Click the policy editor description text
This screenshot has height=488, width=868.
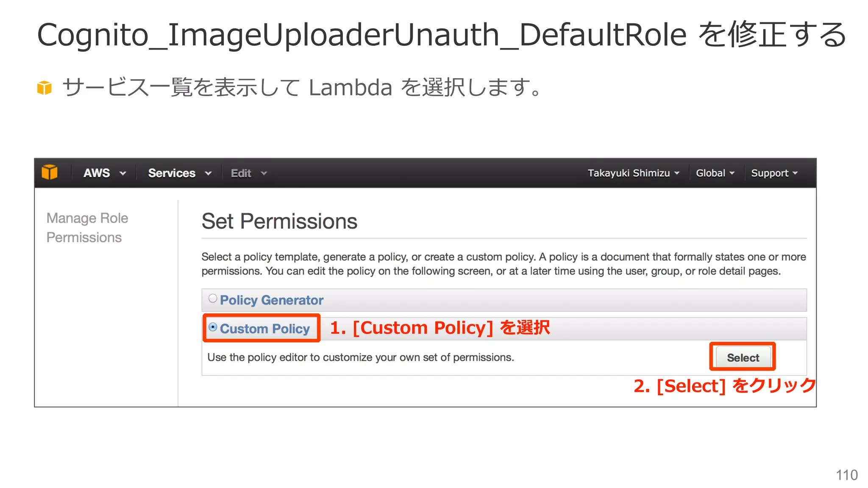coord(361,357)
